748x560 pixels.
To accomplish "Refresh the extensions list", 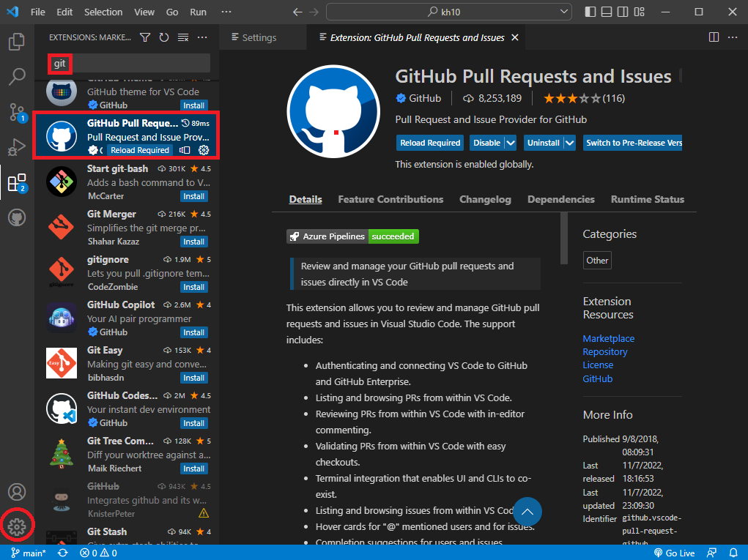I will [164, 37].
